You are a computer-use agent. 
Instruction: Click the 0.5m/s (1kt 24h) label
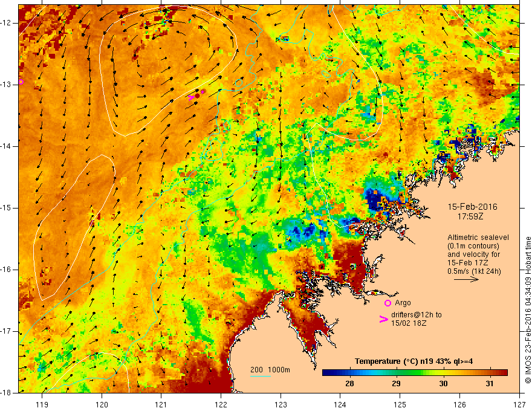tap(474, 271)
